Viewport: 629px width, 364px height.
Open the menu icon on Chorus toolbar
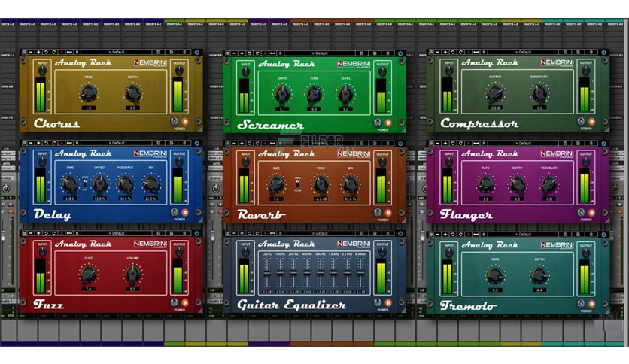point(25,52)
